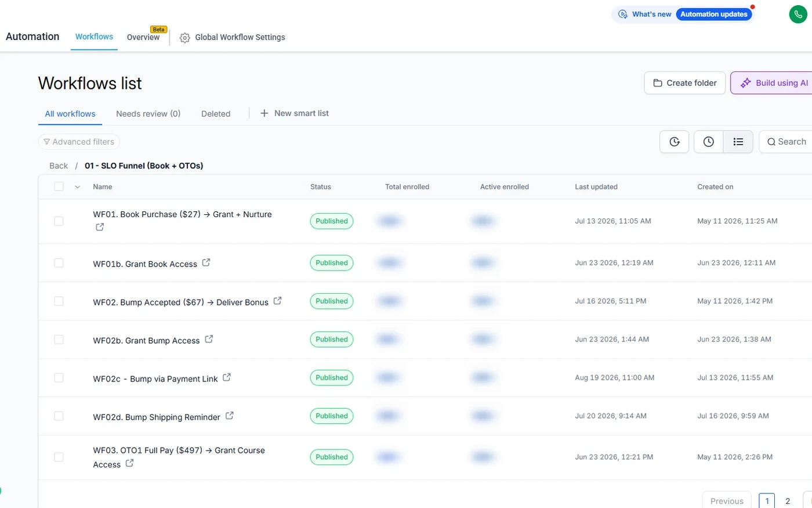Viewport: 812px width, 508px height.
Task: Open Global Workflow Settings gear icon
Action: pos(185,38)
